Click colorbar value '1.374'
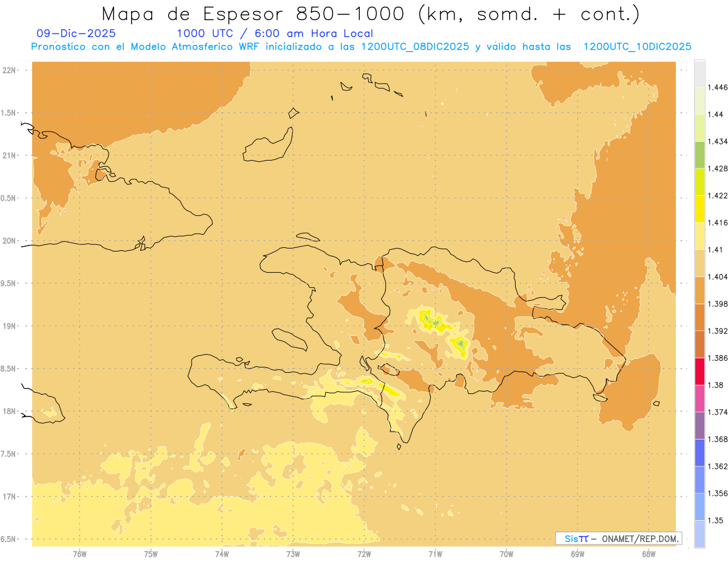Viewport: 728px width, 562px height. click(x=718, y=412)
